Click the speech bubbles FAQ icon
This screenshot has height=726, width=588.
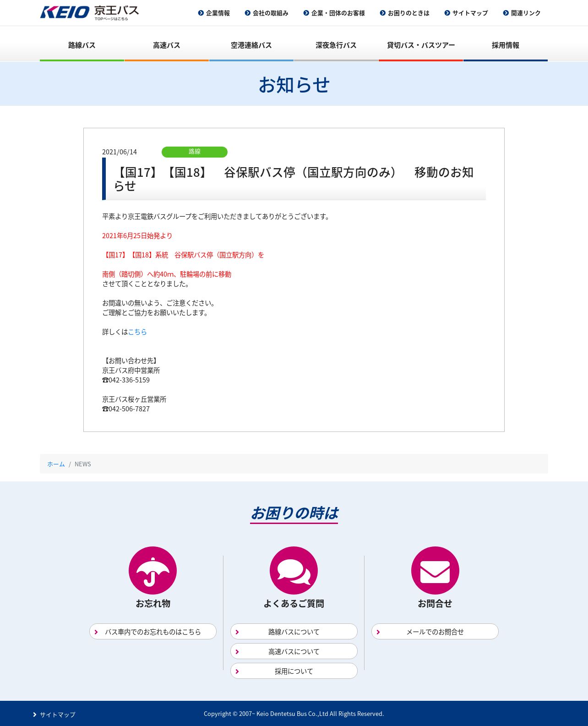coord(294,570)
